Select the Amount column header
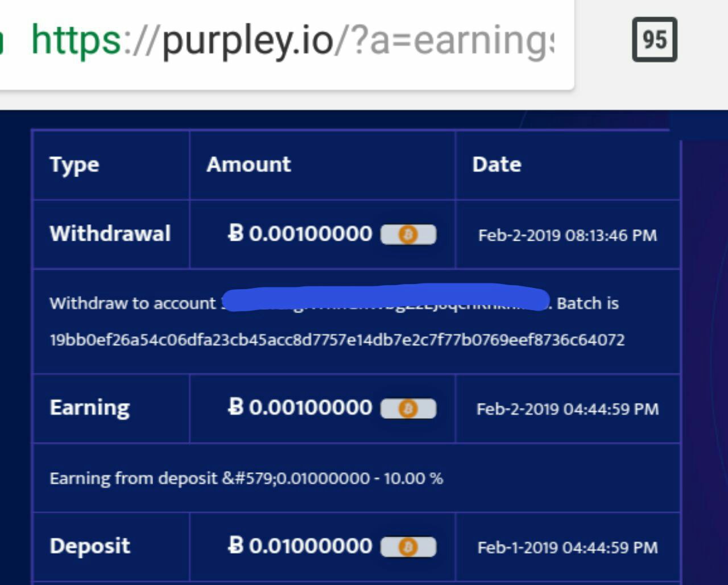Screen dimensions: 728x585 coord(249,164)
